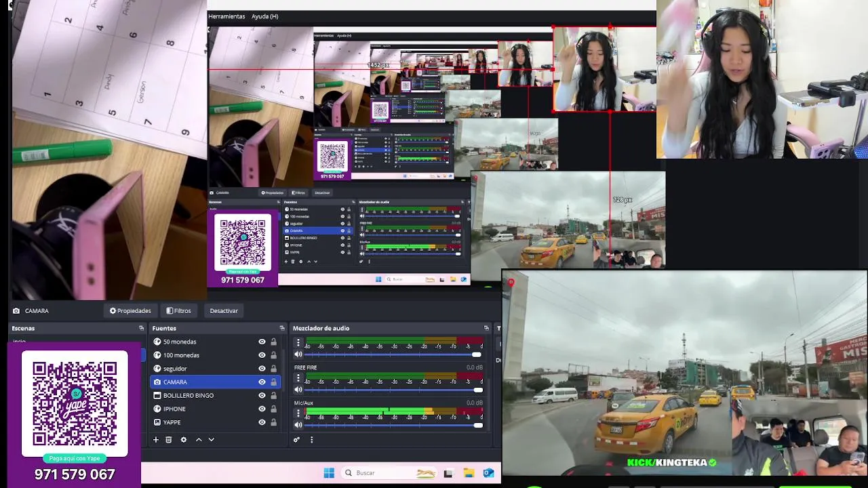Adjust Mic/Aux volume slider
Image resolution: width=868 pixels, height=488 pixels.
coord(393,425)
